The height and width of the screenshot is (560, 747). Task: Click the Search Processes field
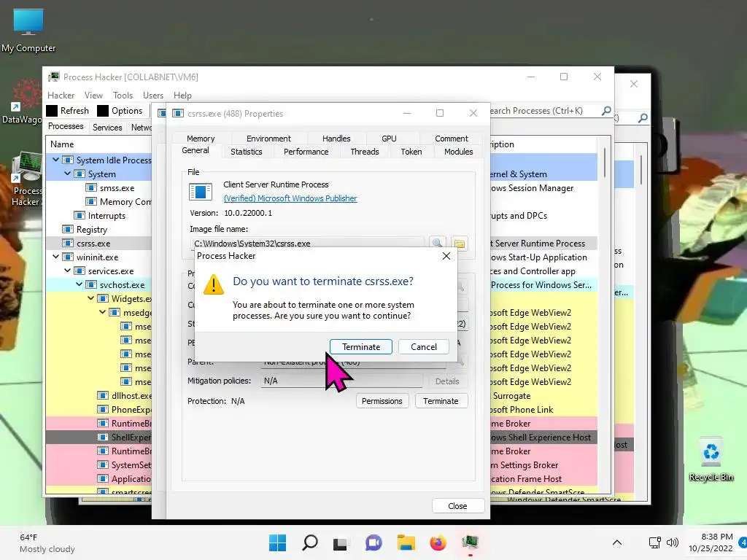click(x=542, y=111)
